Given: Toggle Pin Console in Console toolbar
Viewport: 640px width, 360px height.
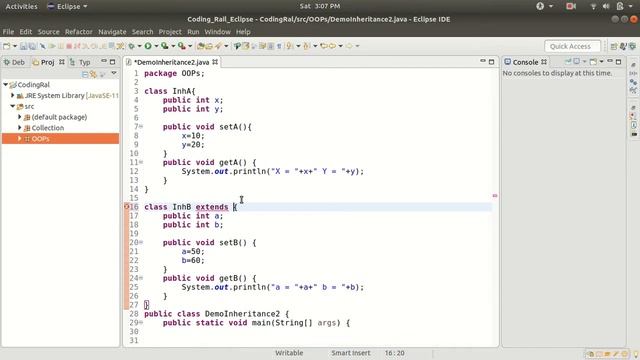Looking at the screenshot, I should coord(568,61).
